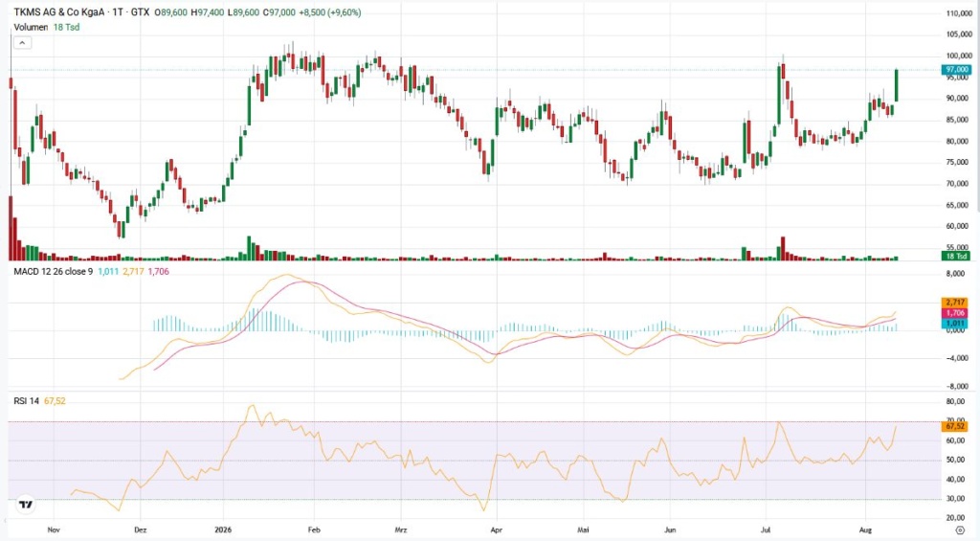Screen dimensions: 980x541
Task: Click the 30,00 RSI axis label
Action: [x=955, y=499]
